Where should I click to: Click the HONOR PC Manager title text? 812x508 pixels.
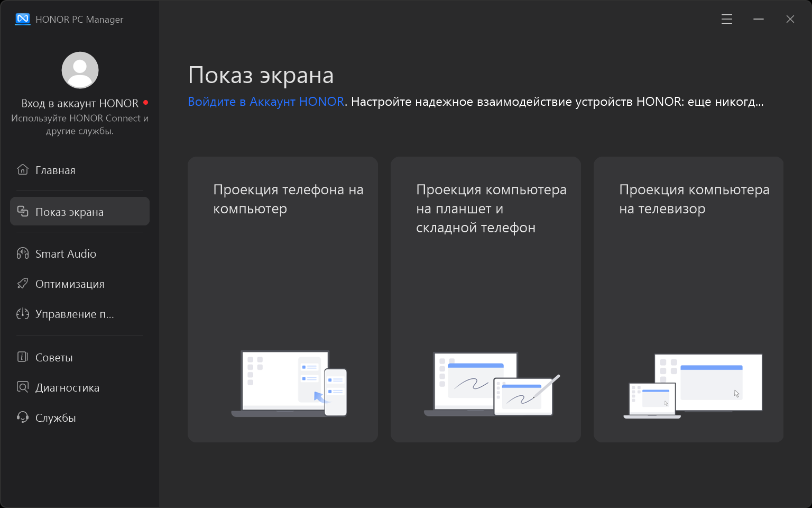(79, 20)
